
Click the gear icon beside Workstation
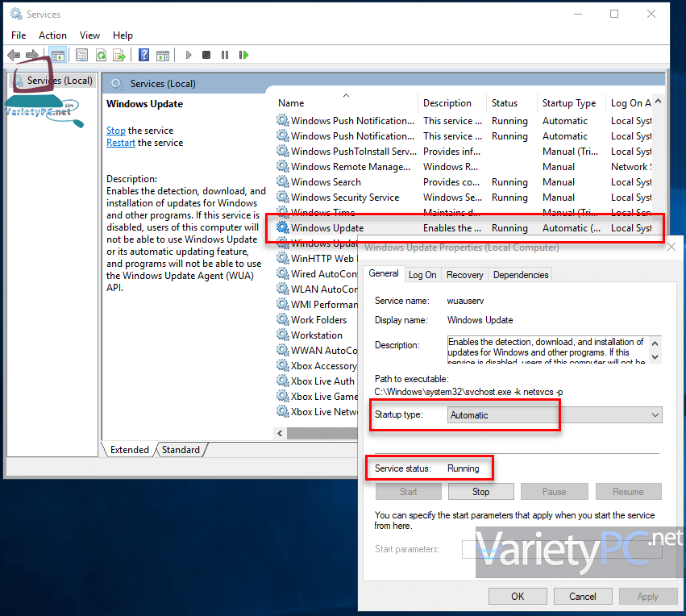tap(283, 335)
